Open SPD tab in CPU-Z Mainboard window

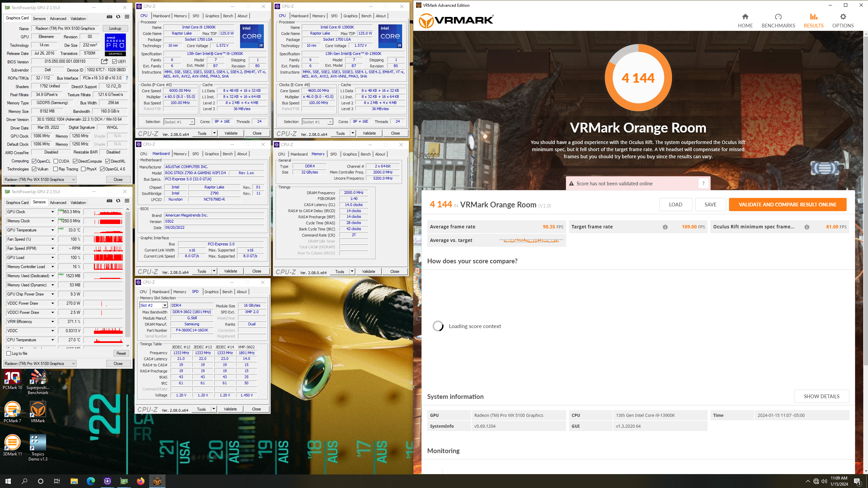pyautogui.click(x=195, y=154)
